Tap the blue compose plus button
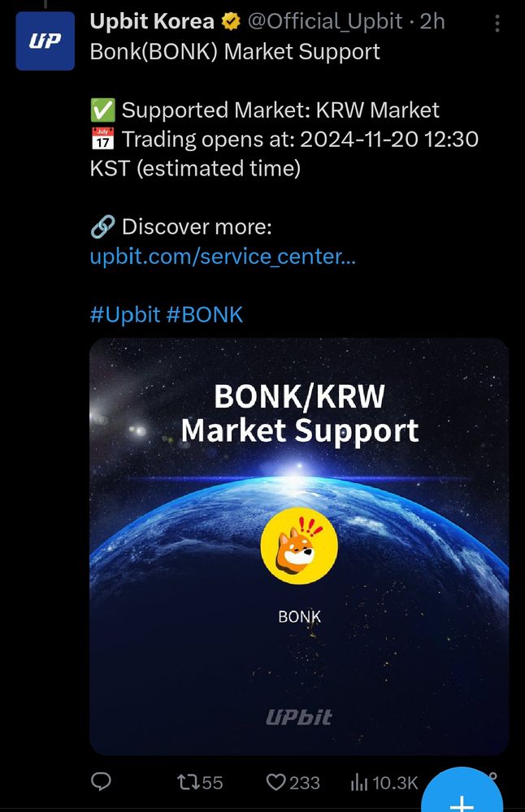The width and height of the screenshot is (525, 812). (x=462, y=791)
